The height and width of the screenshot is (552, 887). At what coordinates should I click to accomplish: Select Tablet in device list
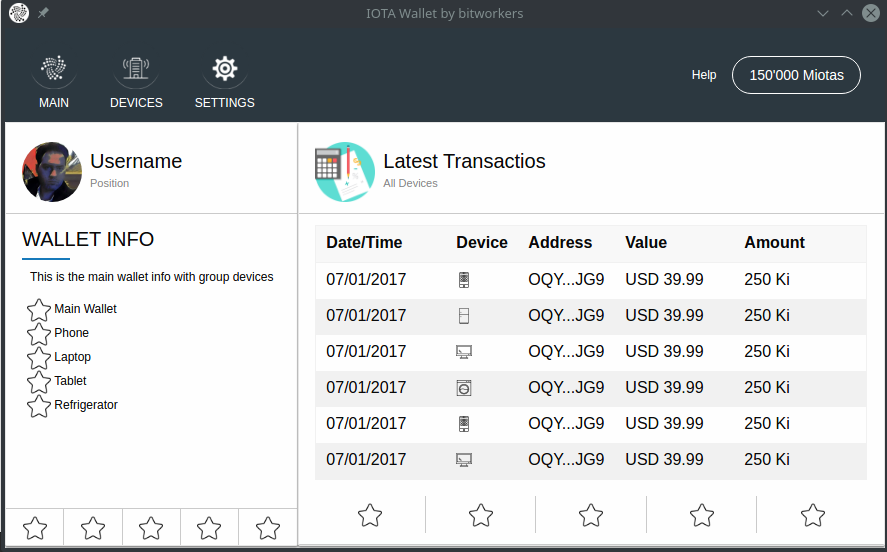tap(70, 381)
